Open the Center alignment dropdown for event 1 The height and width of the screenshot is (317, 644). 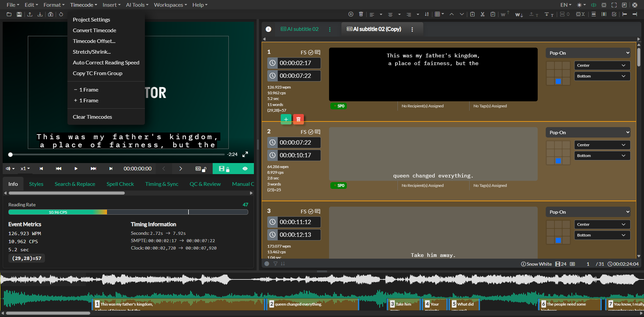(602, 65)
